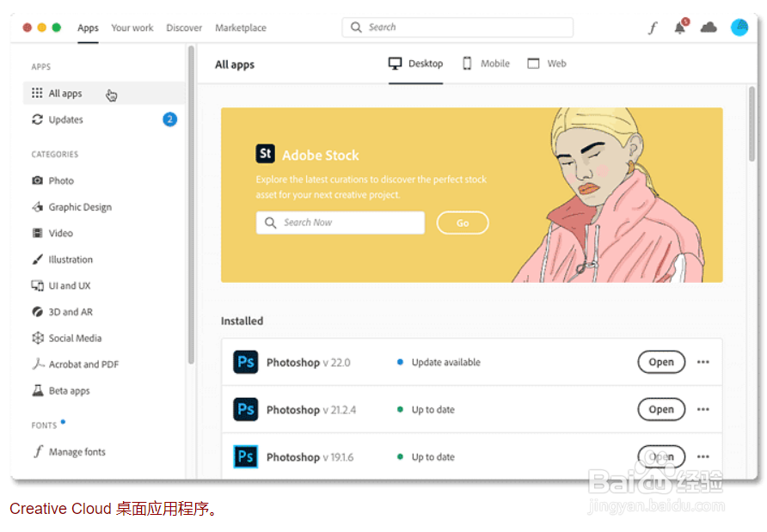Go to the Marketplace tab
Screen dimensions: 767x532
(241, 28)
